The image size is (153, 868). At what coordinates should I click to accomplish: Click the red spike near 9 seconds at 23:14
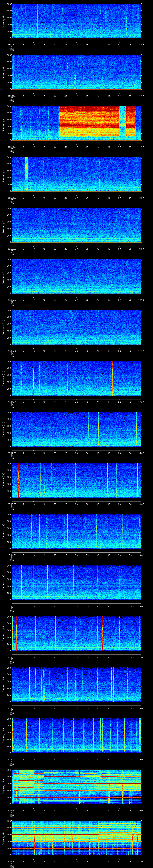[x=31, y=531]
